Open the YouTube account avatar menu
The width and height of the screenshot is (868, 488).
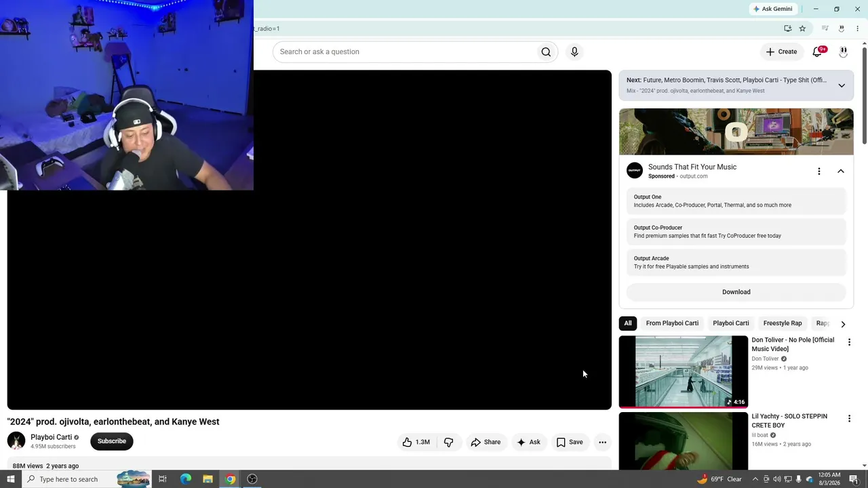click(843, 52)
